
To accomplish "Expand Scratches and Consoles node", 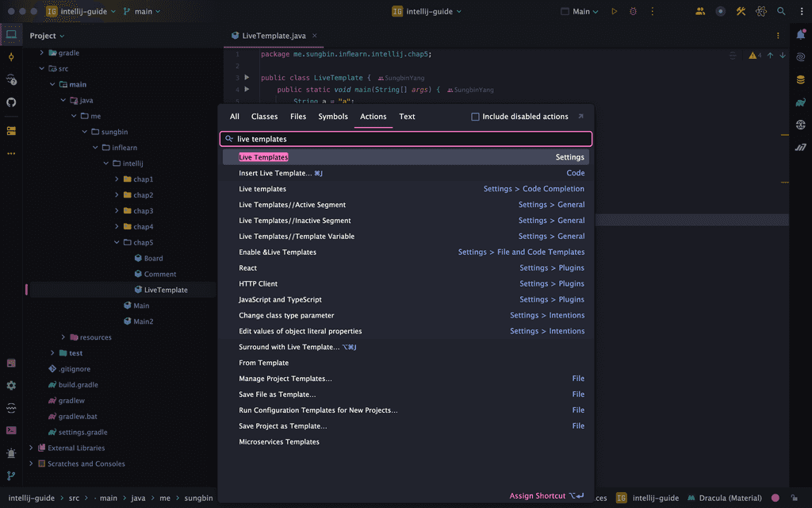I will [31, 464].
